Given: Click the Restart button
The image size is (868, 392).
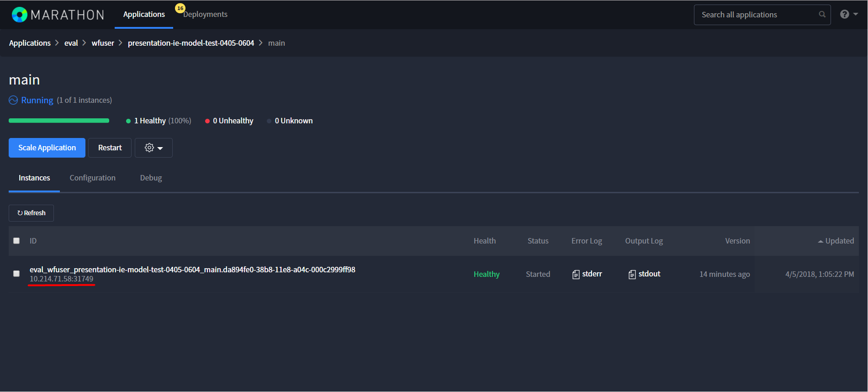Looking at the screenshot, I should (110, 148).
